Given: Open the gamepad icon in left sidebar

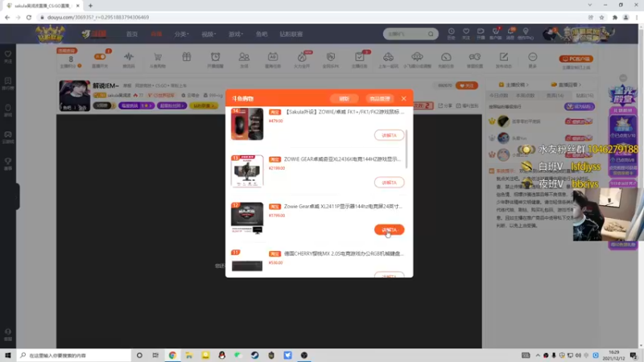Looking at the screenshot, I should [8, 137].
